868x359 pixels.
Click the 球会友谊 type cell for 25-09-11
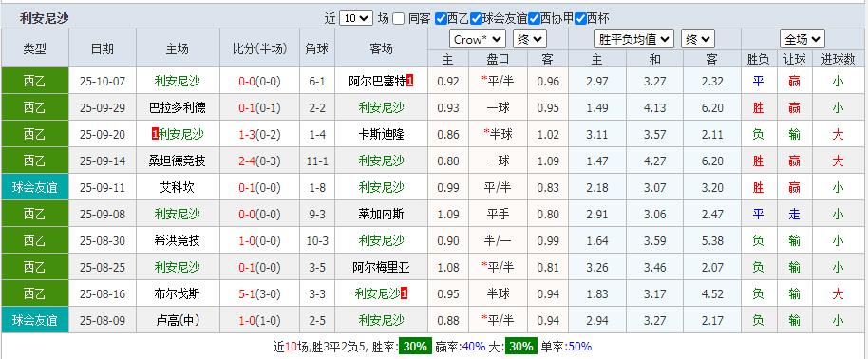35,187
